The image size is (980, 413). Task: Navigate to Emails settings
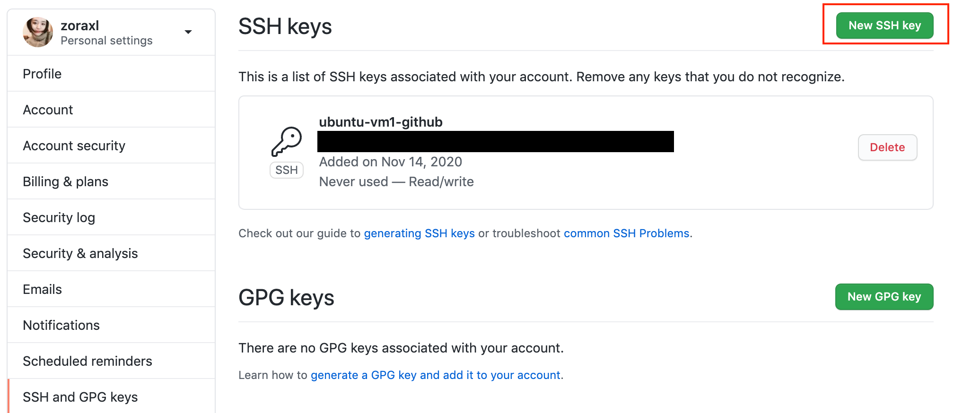(x=112, y=289)
